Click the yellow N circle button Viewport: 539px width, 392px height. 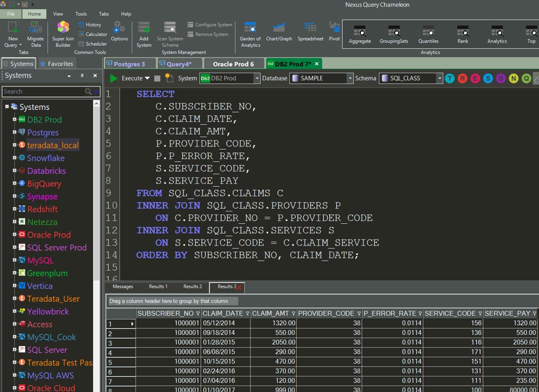pyautogui.click(x=513, y=78)
